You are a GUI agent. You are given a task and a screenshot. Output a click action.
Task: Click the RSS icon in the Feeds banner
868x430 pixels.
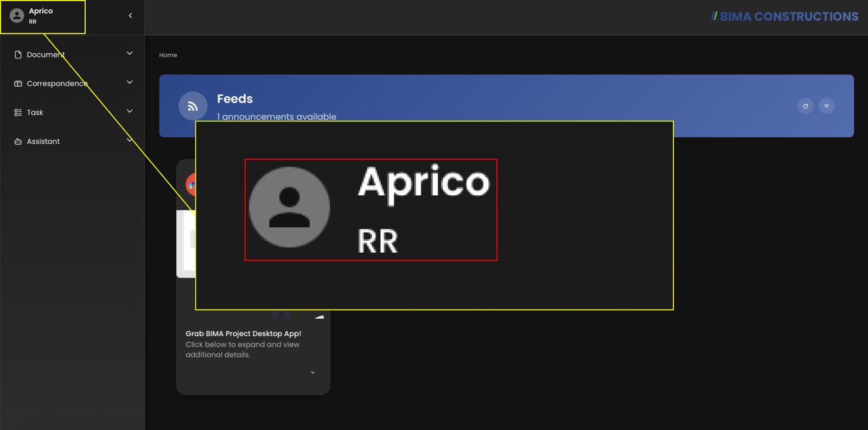pyautogui.click(x=193, y=106)
